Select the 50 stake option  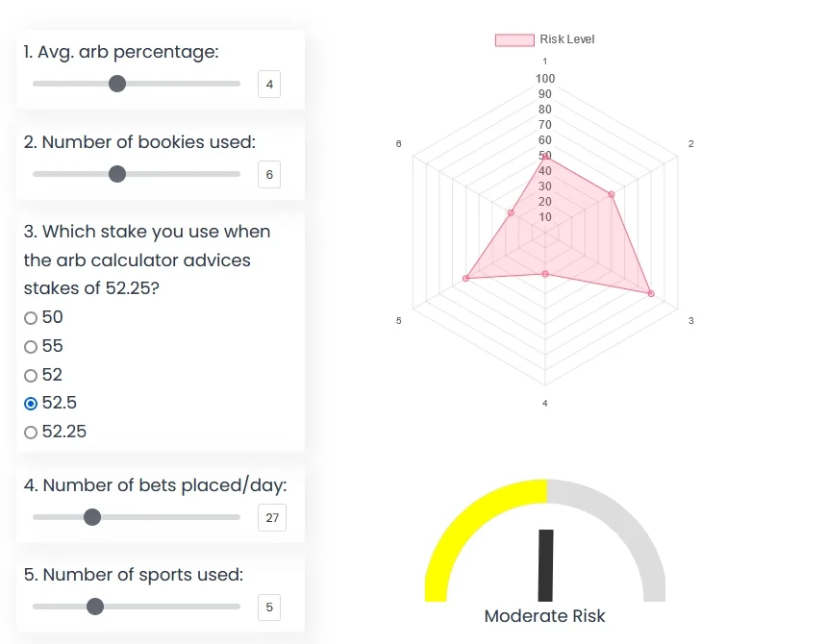(x=31, y=318)
